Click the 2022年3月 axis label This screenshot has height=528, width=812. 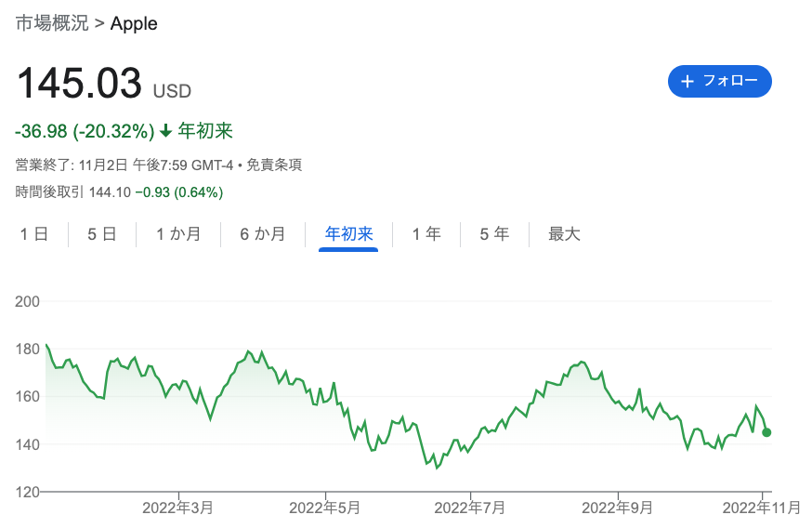coord(177,508)
